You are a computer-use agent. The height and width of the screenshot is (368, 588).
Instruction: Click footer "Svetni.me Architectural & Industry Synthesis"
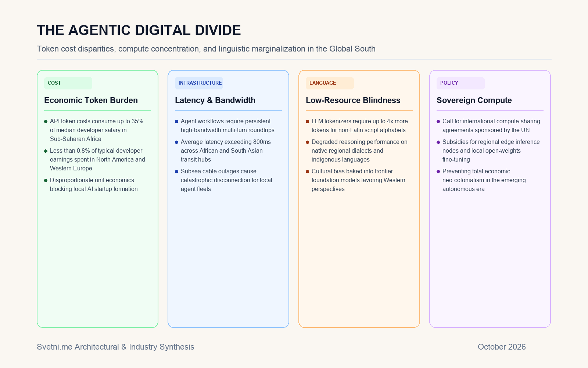tap(115, 347)
